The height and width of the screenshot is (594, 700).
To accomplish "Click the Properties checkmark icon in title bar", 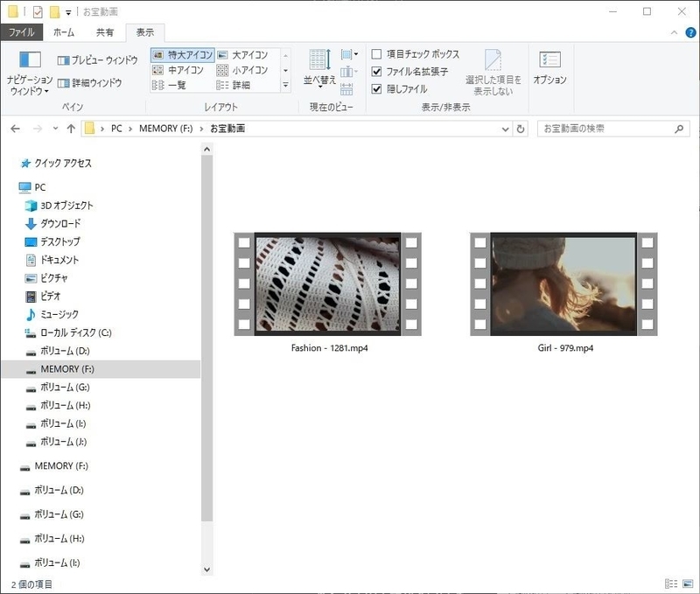I will click(x=38, y=12).
